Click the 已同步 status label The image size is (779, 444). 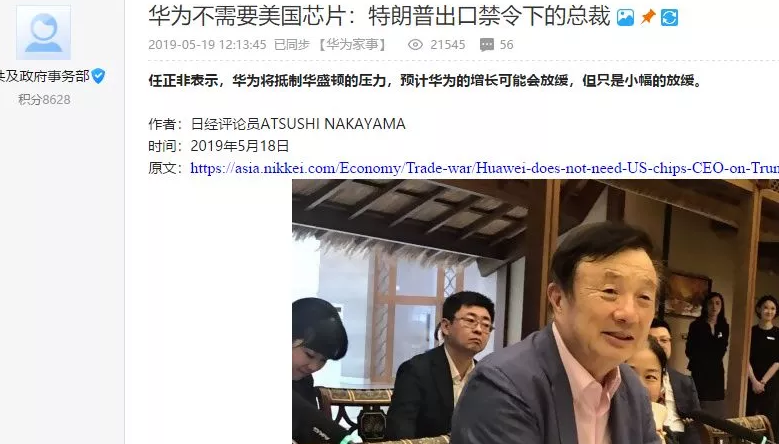pyautogui.click(x=292, y=45)
